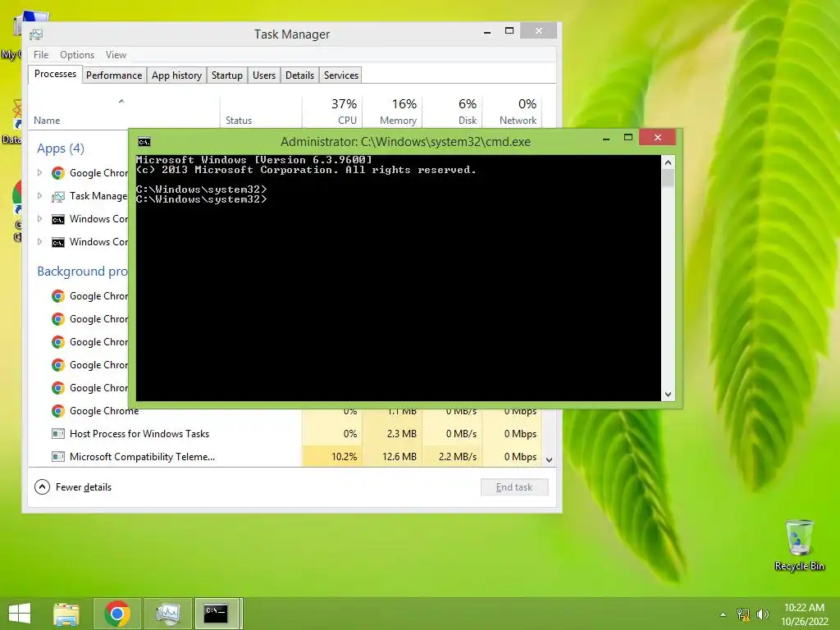Expand the first Windows Command Processor entry
This screenshot has height=630, width=840.
click(39, 218)
